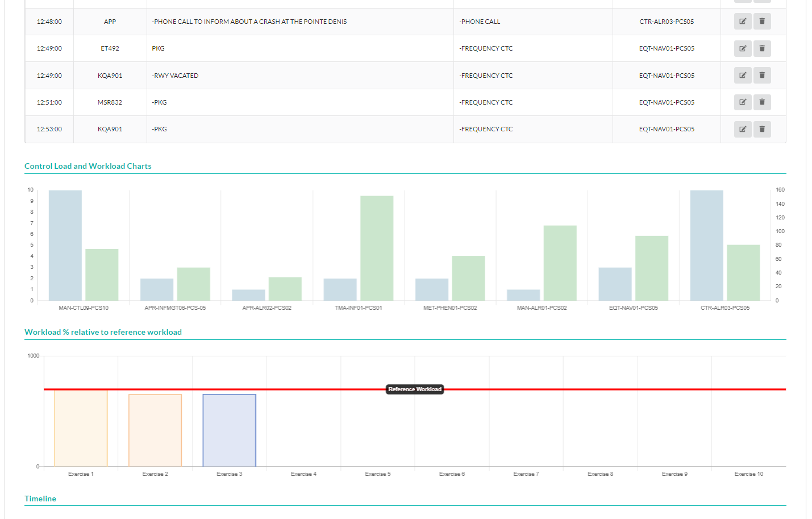The width and height of the screenshot is (812, 519).
Task: Select the Exercise 2 workload bar
Action: pos(155,430)
